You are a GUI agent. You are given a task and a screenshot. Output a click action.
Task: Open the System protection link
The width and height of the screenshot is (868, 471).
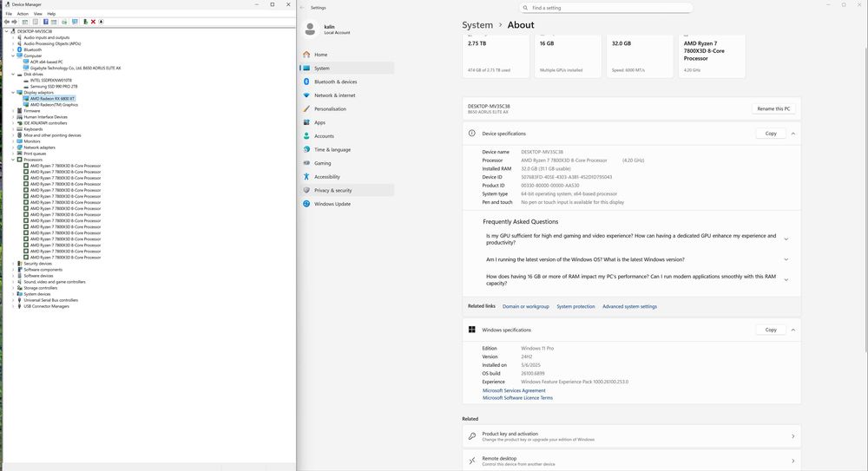[x=575, y=306]
